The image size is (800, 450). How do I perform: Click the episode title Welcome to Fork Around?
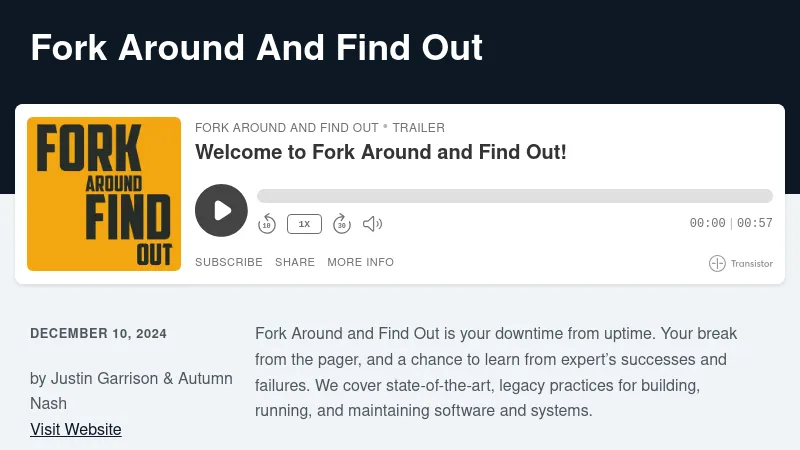(x=381, y=152)
